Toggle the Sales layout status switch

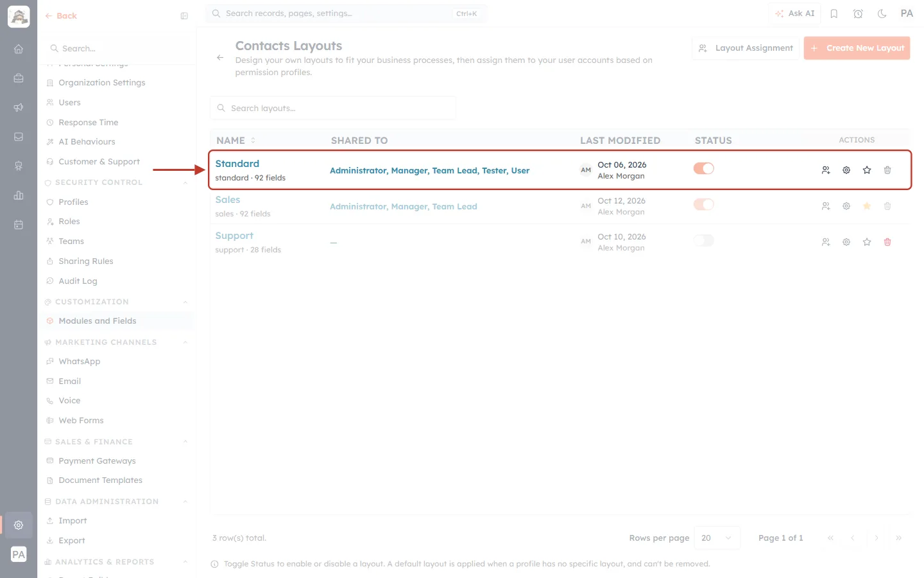click(704, 204)
